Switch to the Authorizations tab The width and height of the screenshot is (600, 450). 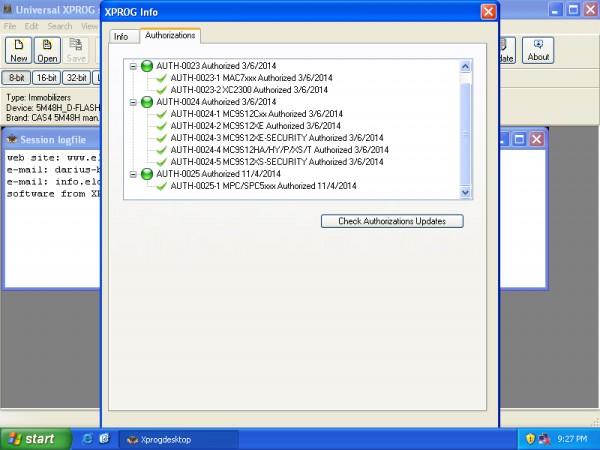(x=170, y=36)
